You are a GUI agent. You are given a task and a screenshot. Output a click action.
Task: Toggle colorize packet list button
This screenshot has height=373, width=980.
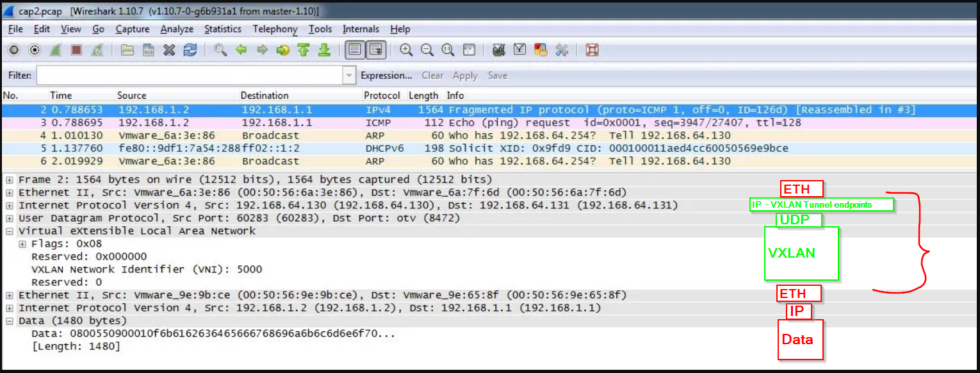point(355,50)
